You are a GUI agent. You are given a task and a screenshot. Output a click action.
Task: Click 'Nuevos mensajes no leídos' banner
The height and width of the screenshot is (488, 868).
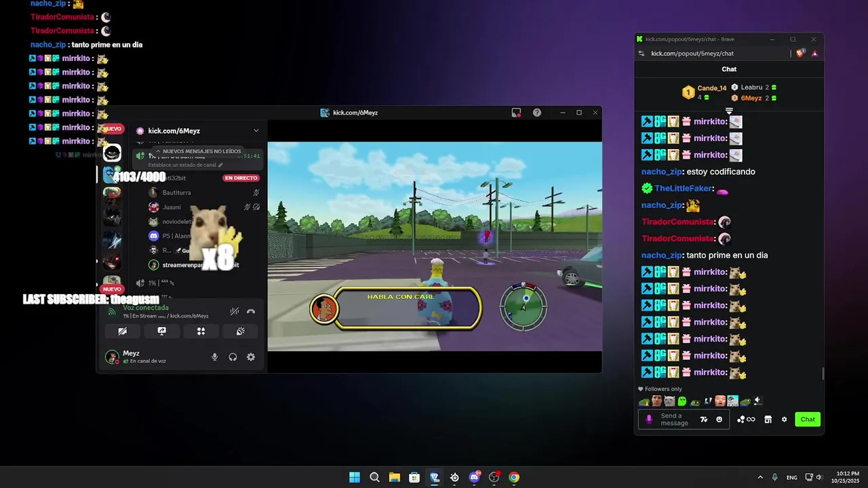point(198,152)
